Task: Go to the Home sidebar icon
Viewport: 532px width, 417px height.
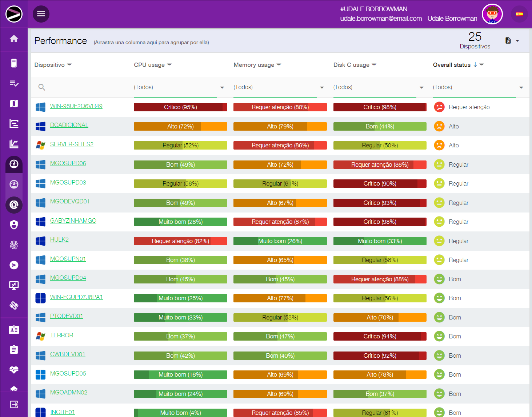Action: (x=14, y=39)
